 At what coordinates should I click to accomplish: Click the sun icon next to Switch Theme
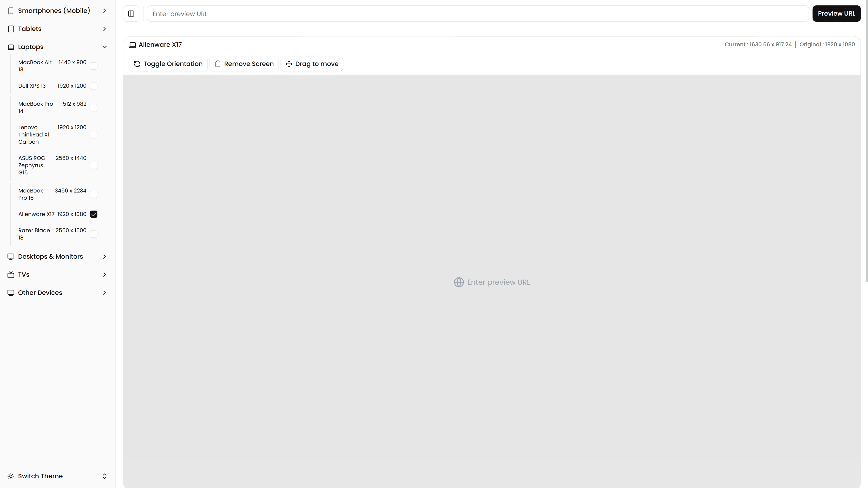(x=10, y=476)
